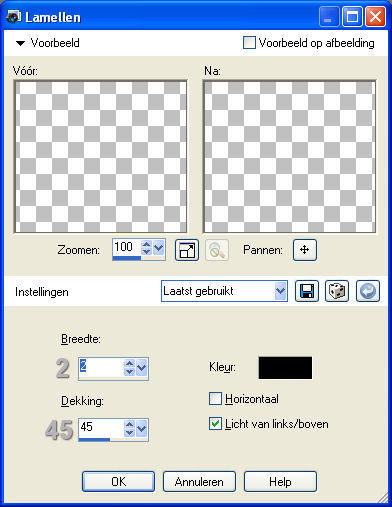
Task: Maximize the Lamellen dialog window
Action: click(x=353, y=17)
